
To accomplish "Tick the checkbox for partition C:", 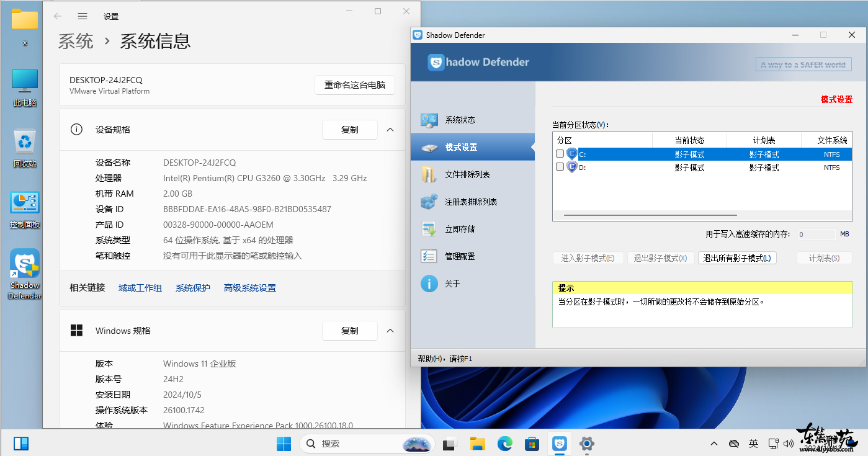I will click(x=560, y=154).
